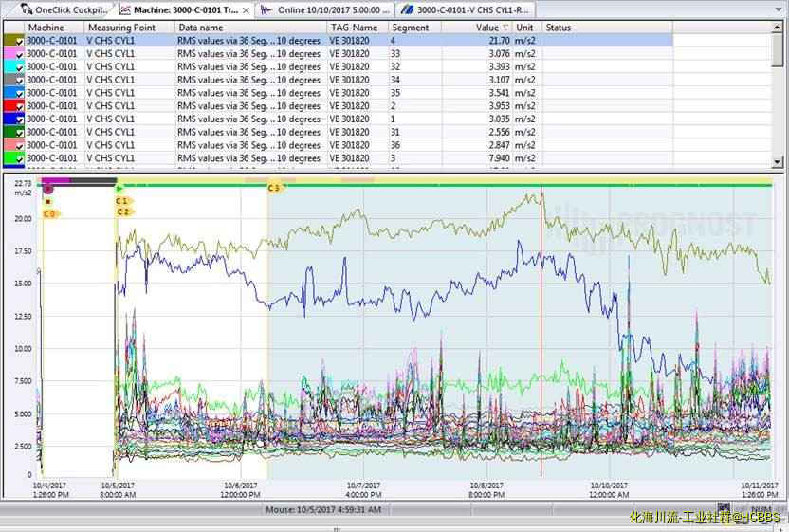Image resolution: width=789 pixels, height=532 pixels.
Task: Toggle the sort arrow beside Value
Action: pyautogui.click(x=505, y=28)
